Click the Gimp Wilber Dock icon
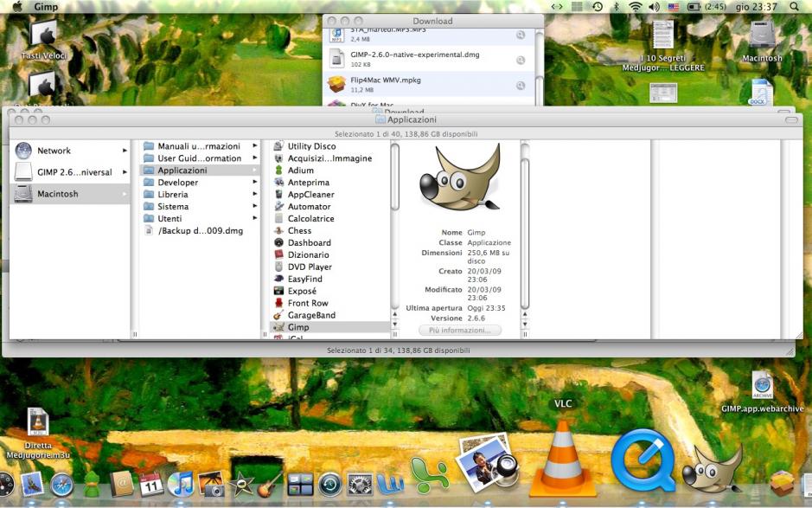Viewport: 812px width, 508px height. 712,469
